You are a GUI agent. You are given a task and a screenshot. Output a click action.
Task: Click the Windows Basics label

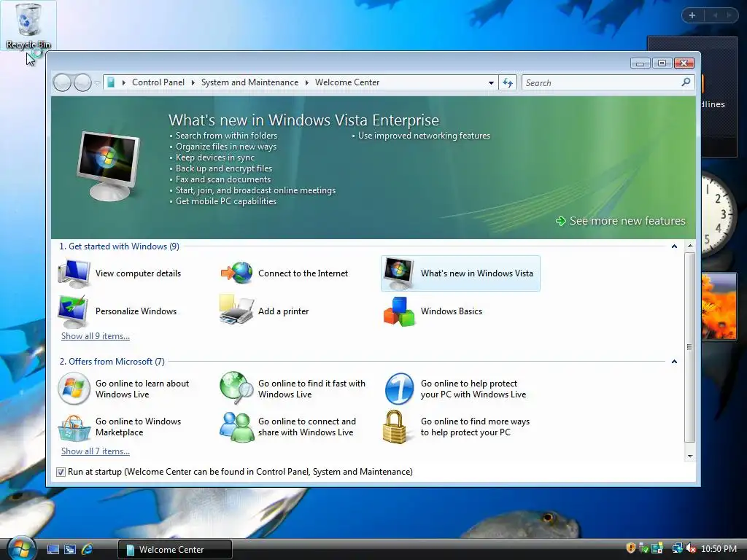pyautogui.click(x=451, y=311)
